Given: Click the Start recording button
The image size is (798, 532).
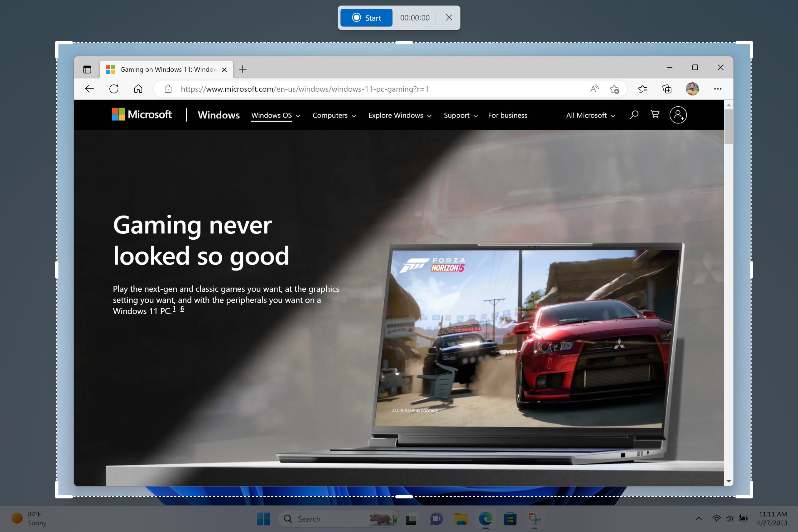Looking at the screenshot, I should (367, 17).
